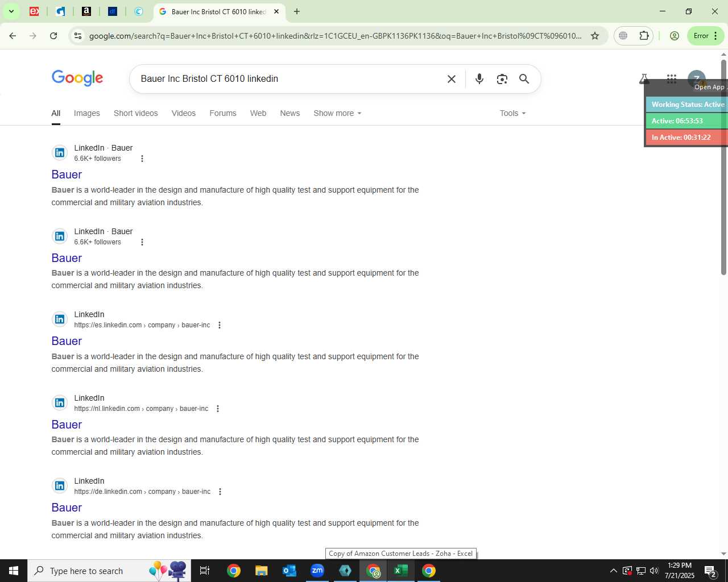Screen dimensions: 728x582
Task: Open Task View on the taskbar
Action: (x=205, y=571)
